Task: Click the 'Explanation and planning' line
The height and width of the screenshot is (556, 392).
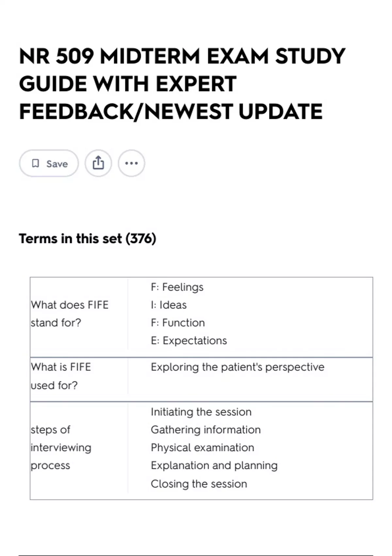Action: coord(214,465)
